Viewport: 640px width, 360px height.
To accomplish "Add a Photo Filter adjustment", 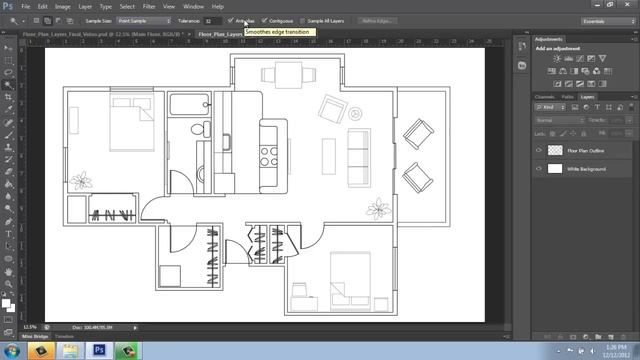I will 585,71.
